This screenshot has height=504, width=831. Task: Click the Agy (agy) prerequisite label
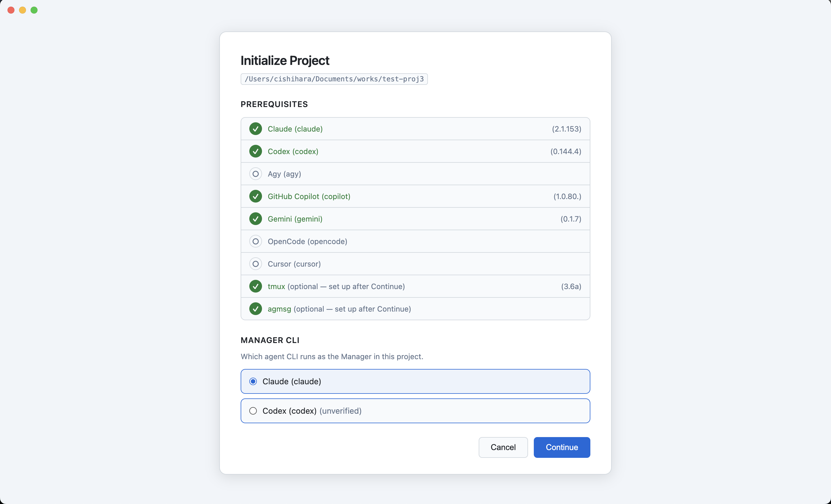[284, 174]
